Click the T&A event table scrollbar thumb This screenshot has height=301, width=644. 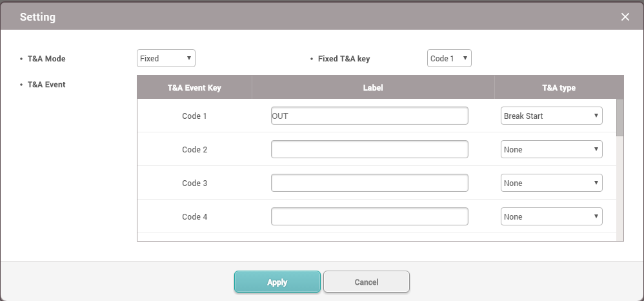[620, 117]
